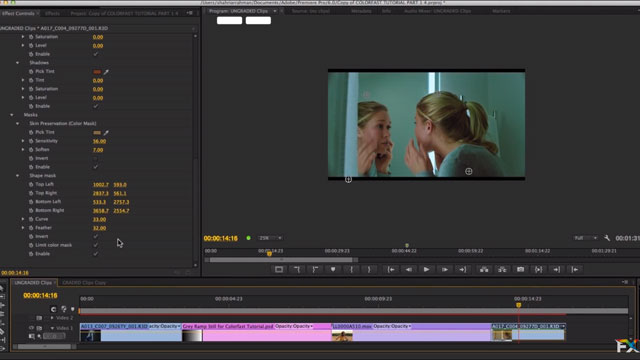Viewport: 640px width, 360px height.
Task: Click the Mark Out curly bracket button
Action: coord(369,269)
